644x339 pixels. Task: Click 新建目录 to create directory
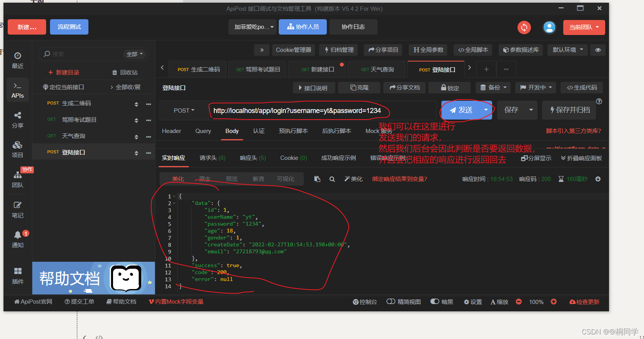coord(64,73)
